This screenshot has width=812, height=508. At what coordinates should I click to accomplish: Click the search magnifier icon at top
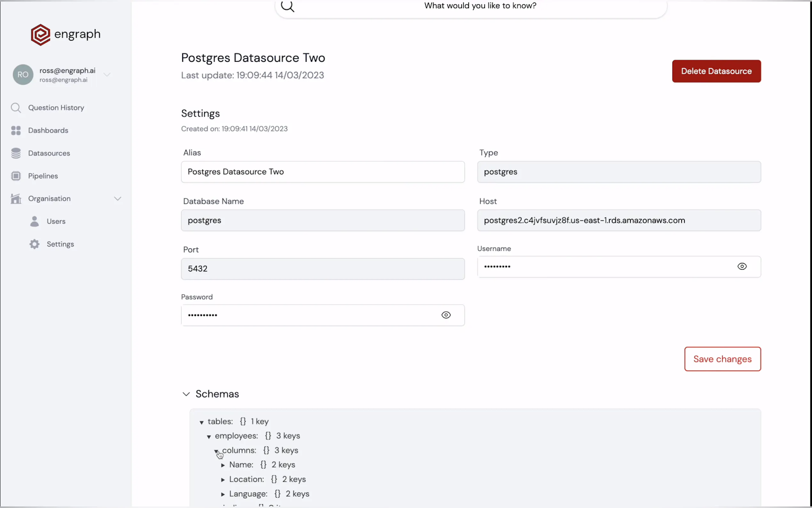point(287,6)
